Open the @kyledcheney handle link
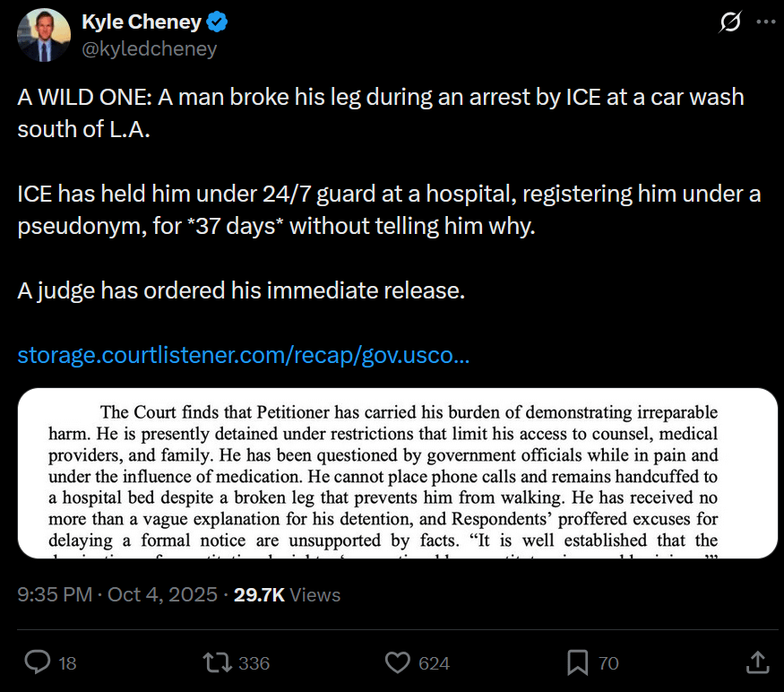Screen dimensions: 784x692 point(150,49)
